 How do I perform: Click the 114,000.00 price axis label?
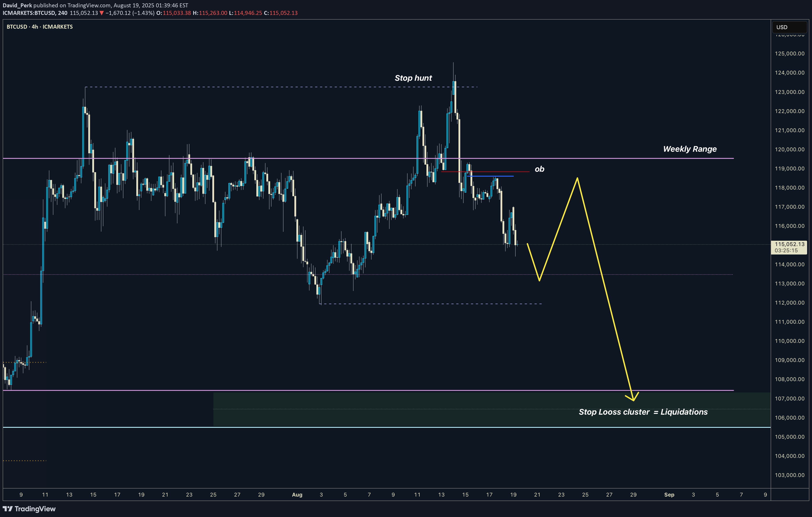789,264
